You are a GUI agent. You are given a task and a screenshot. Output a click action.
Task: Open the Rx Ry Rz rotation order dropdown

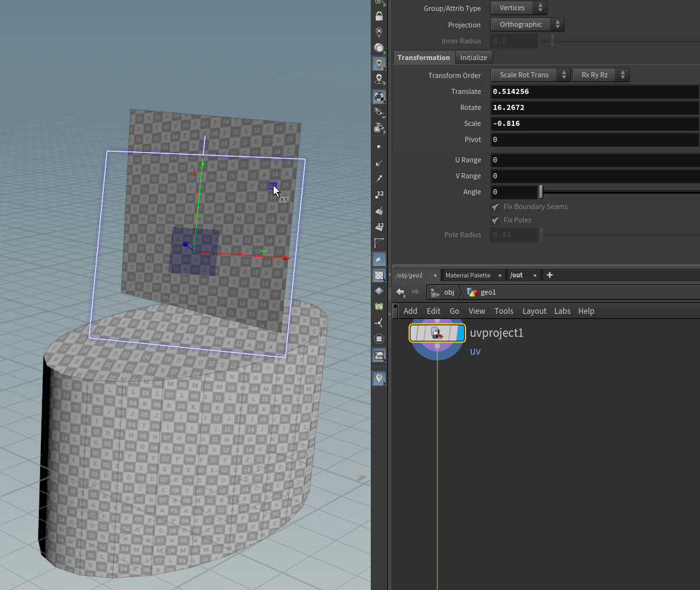(601, 75)
